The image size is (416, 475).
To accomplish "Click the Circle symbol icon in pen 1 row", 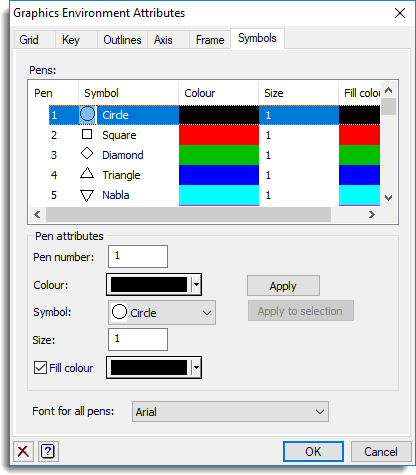I will 88,114.
